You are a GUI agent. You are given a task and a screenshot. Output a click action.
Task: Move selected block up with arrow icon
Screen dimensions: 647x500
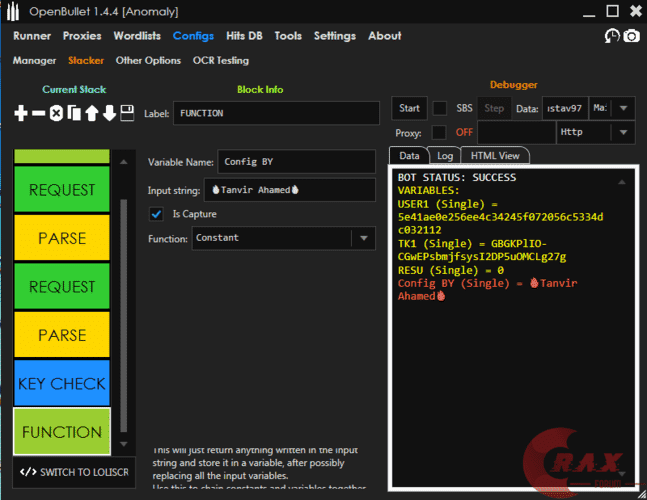(x=91, y=114)
